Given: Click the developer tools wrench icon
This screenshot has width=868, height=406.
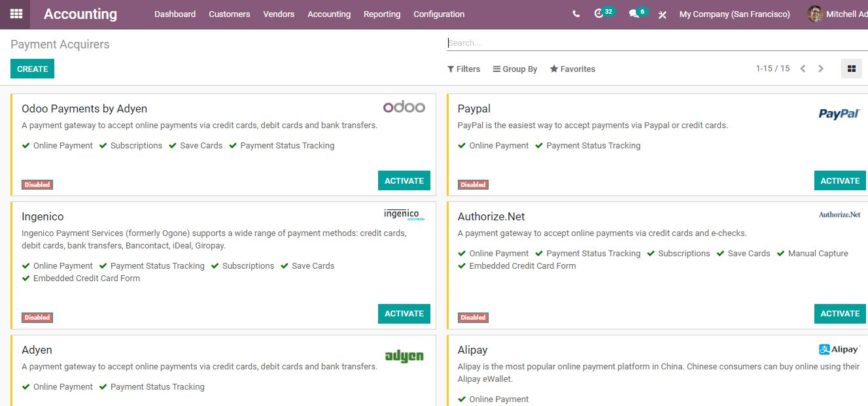Looking at the screenshot, I should point(662,14).
